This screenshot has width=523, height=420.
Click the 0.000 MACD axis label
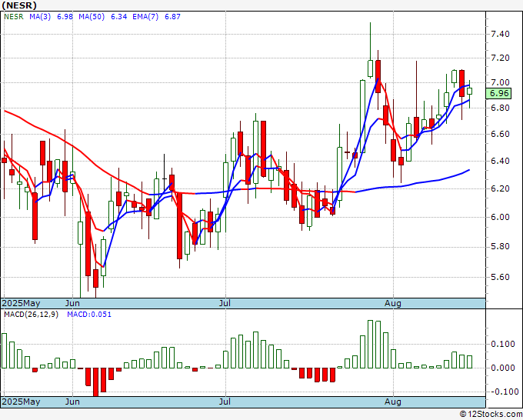pos(503,368)
